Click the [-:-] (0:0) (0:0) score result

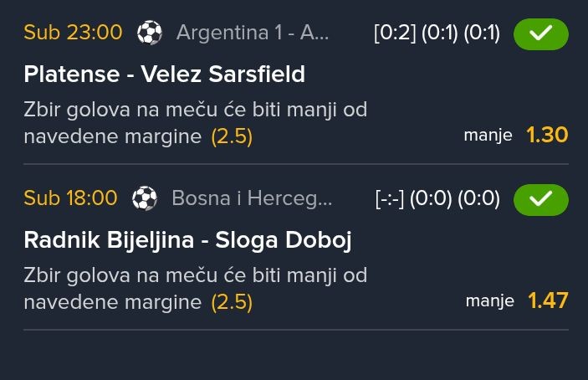(x=437, y=199)
